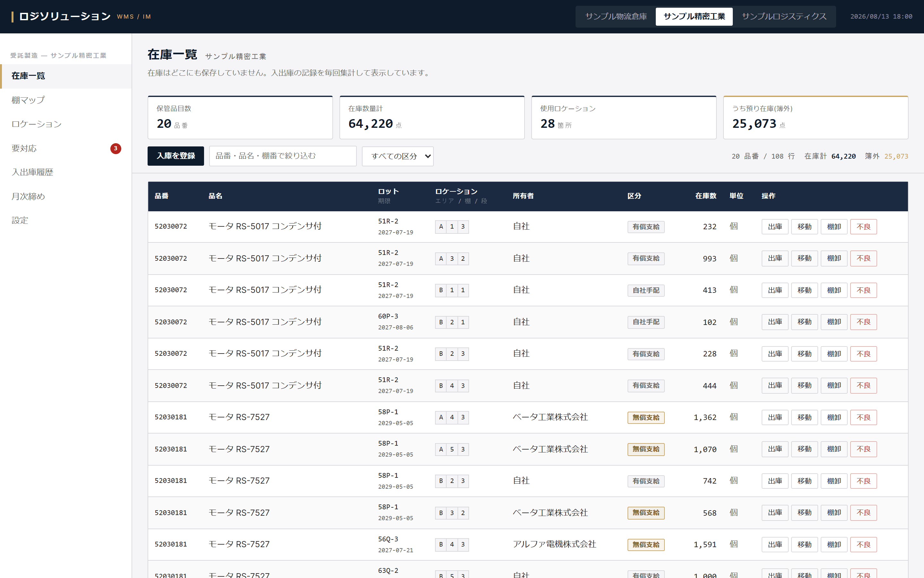The image size is (924, 578).
Task: Click the A 1 3 location chip
Action: coord(452,227)
